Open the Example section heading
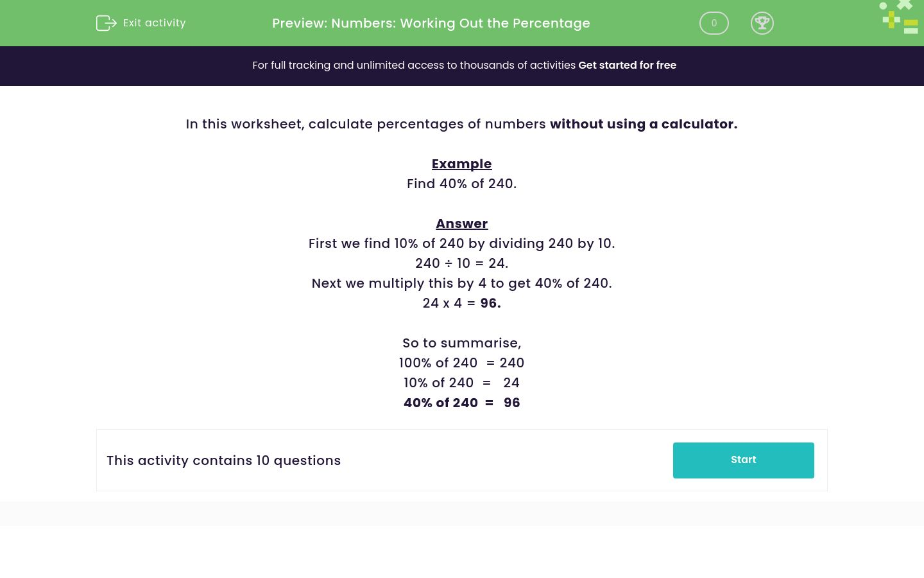 click(461, 164)
